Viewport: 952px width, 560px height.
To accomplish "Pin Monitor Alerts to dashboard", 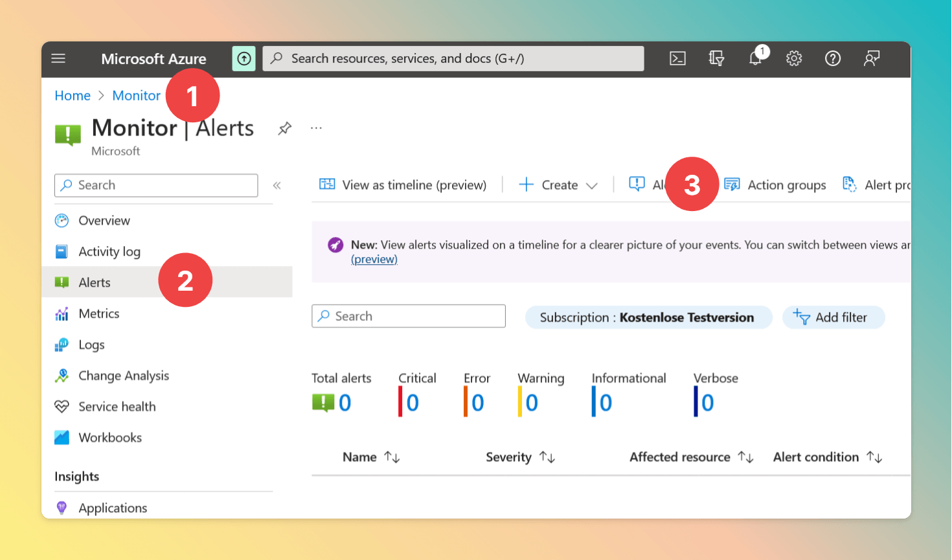I will pos(284,128).
